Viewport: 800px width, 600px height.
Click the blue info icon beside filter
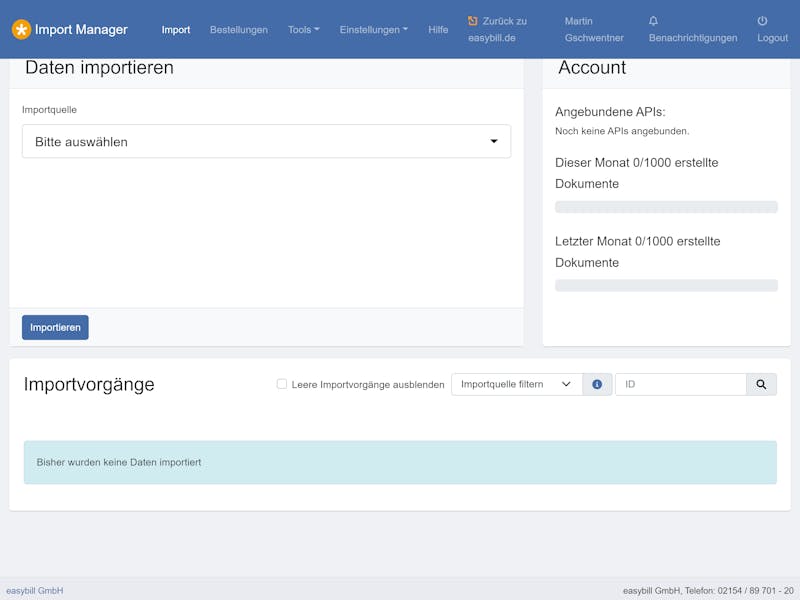click(x=597, y=384)
